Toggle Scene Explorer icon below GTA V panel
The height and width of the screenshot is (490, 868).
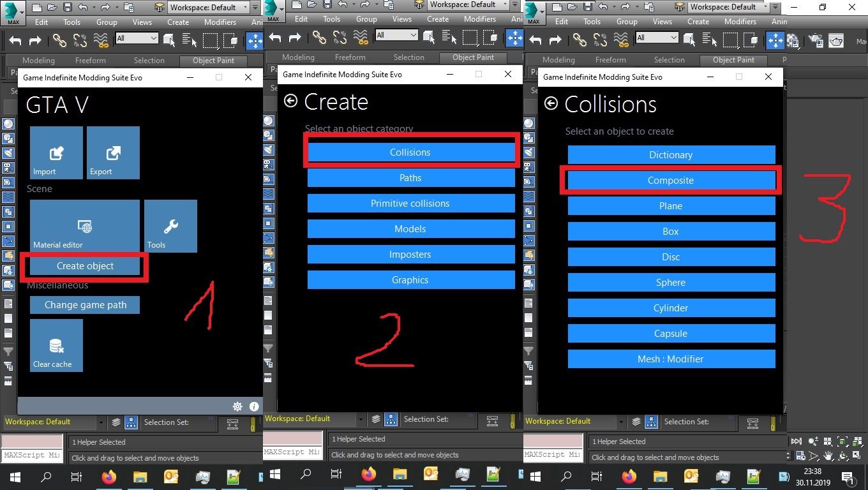pyautogui.click(x=131, y=422)
